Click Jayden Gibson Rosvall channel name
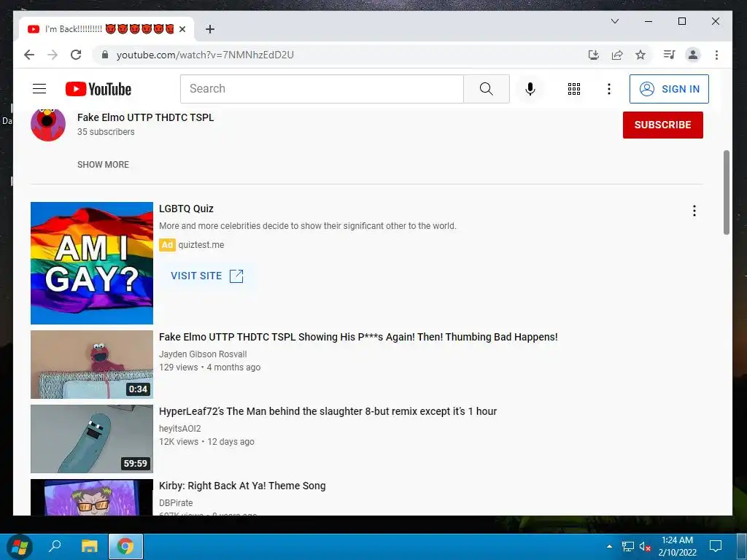 click(x=203, y=354)
